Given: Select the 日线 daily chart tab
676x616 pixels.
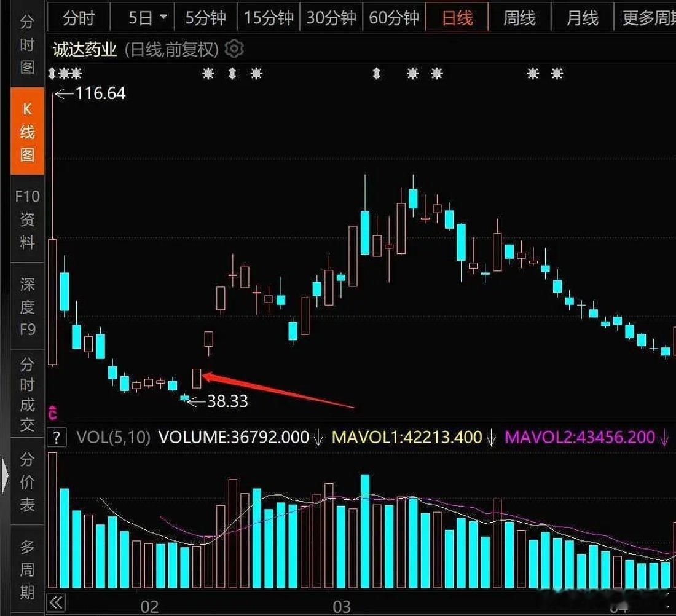Looking at the screenshot, I should click(457, 17).
